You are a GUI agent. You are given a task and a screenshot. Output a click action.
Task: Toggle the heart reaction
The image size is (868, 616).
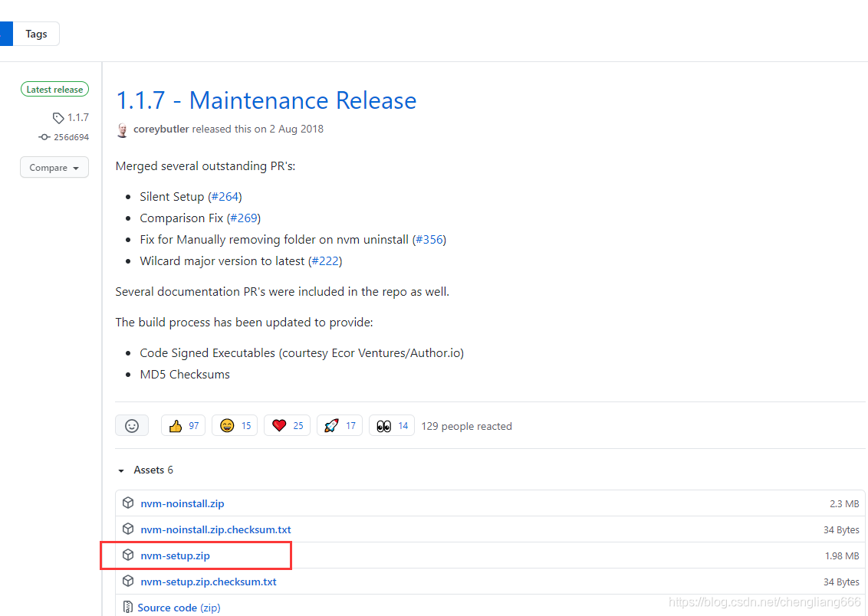pos(287,425)
